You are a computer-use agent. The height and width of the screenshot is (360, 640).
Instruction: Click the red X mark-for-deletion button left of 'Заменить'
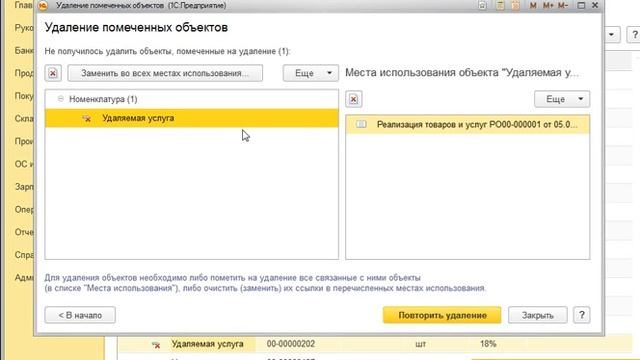pos(53,73)
